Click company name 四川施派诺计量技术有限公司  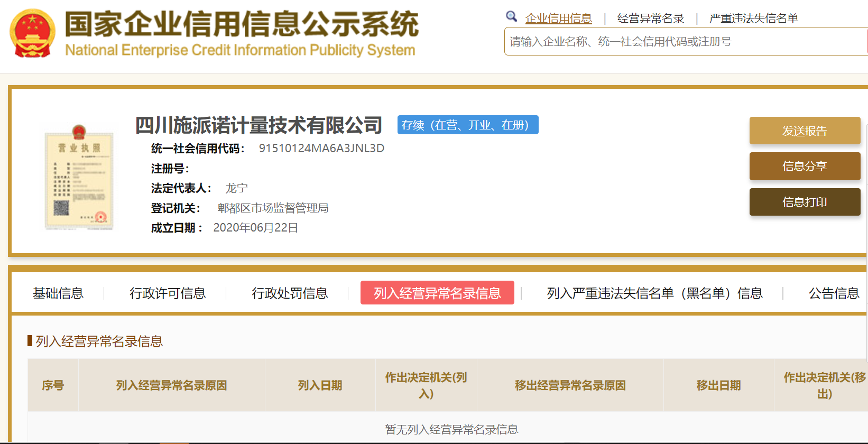258,125
